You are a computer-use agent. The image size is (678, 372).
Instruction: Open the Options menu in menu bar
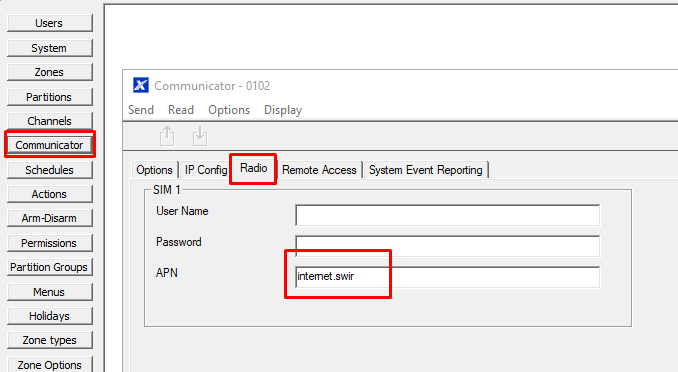(x=229, y=110)
